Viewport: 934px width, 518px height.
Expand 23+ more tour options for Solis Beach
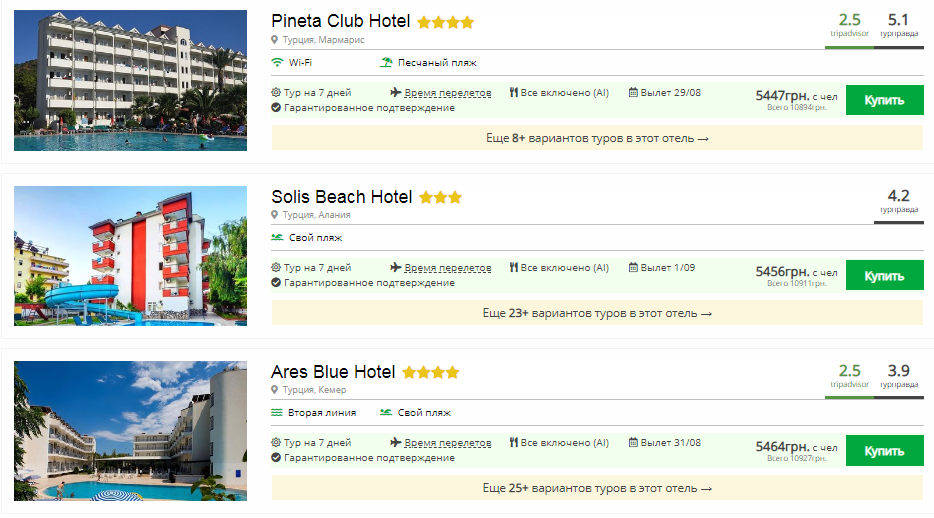tap(597, 313)
